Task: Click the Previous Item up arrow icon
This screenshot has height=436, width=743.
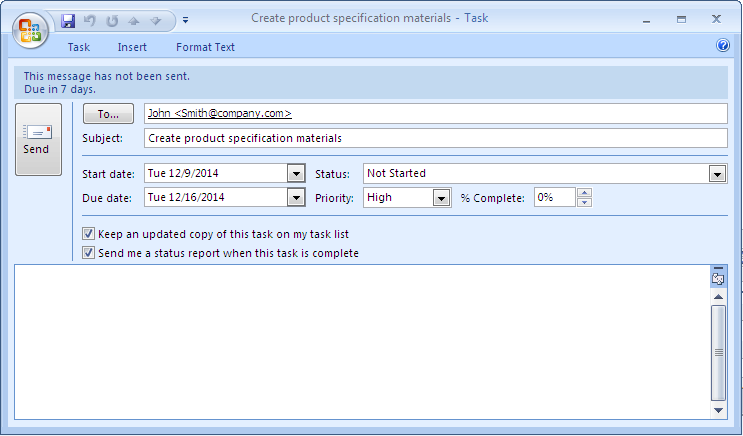Action: coord(133,20)
